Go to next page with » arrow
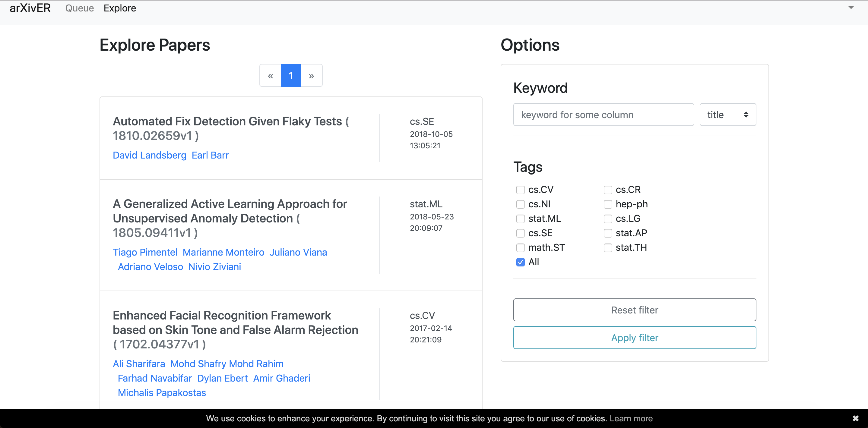Viewport: 868px width, 428px height. pyautogui.click(x=311, y=76)
